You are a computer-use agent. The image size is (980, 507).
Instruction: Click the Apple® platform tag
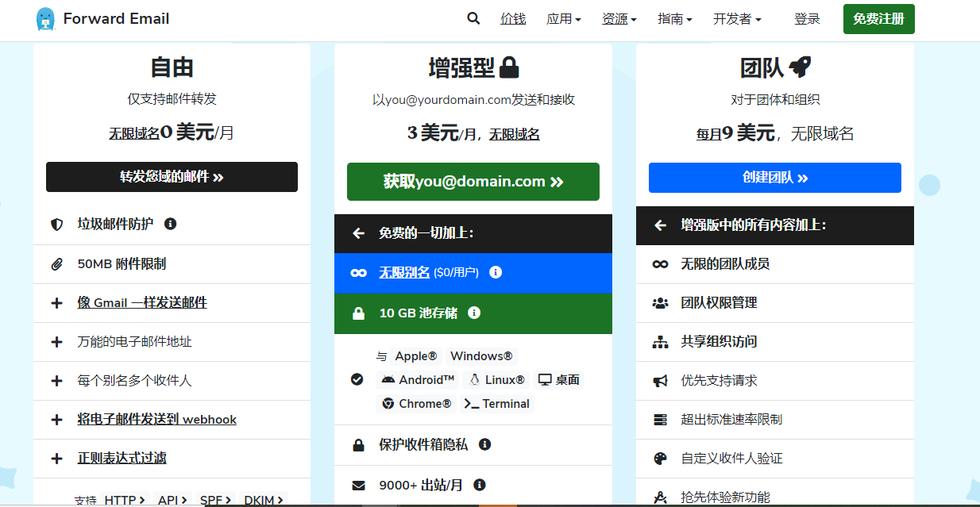[416, 356]
